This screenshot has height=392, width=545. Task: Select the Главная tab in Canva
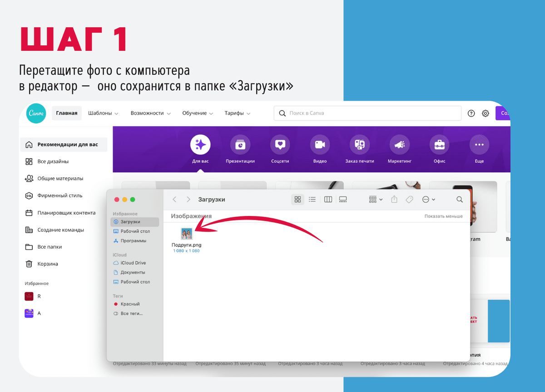[x=67, y=113]
